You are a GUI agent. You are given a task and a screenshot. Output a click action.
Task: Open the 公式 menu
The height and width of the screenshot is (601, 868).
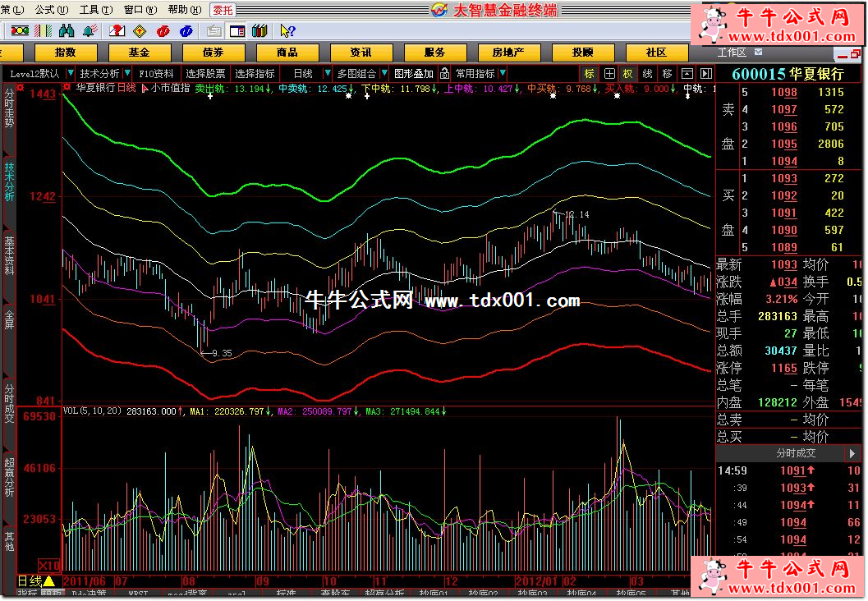pyautogui.click(x=52, y=9)
